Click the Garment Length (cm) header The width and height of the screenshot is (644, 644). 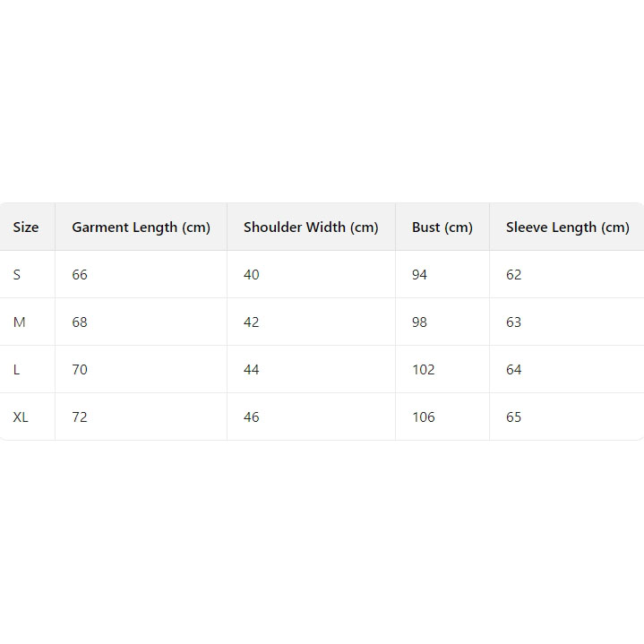point(141,228)
